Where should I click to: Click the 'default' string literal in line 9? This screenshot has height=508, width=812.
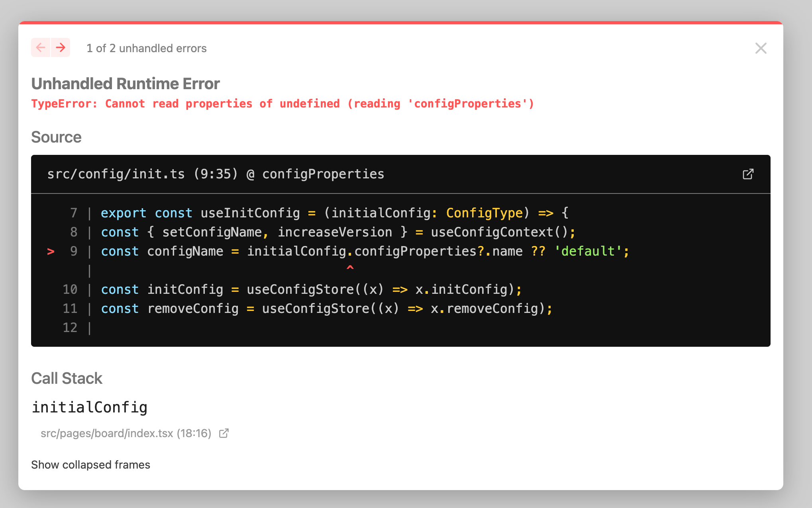[588, 251]
